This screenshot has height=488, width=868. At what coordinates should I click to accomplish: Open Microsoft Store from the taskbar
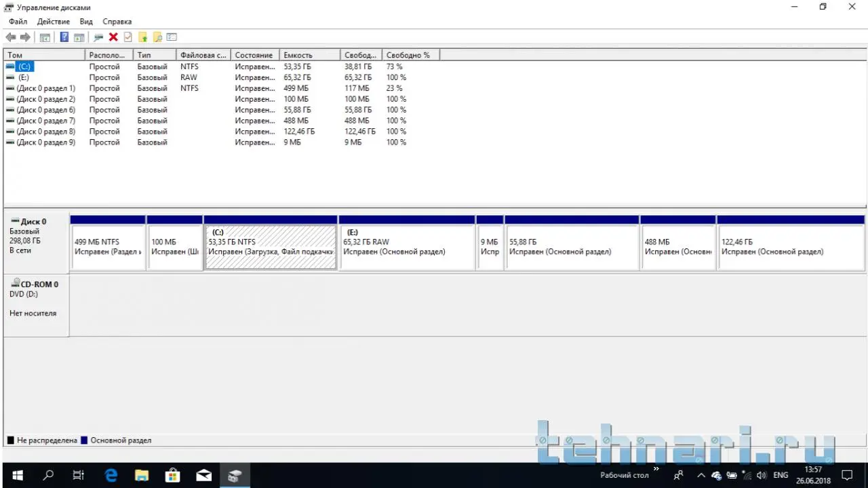tap(173, 475)
